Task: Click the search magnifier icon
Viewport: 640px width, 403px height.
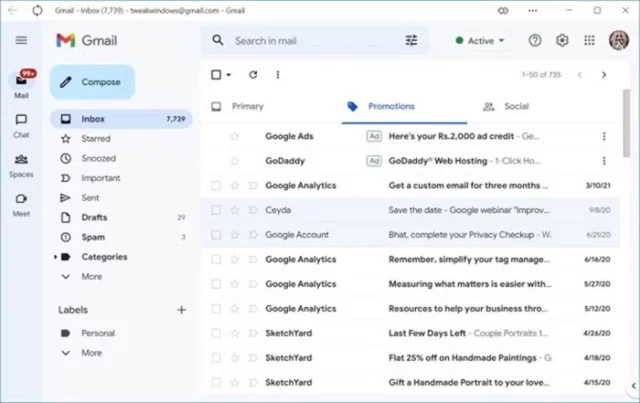Action: point(218,40)
